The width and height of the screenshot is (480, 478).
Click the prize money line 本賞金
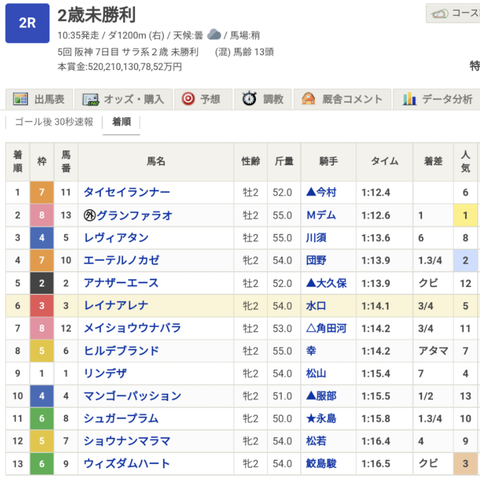pyautogui.click(x=120, y=67)
